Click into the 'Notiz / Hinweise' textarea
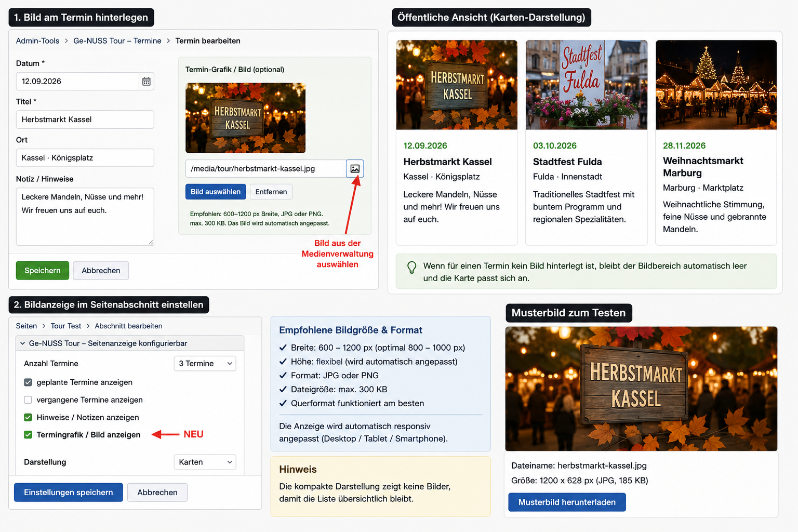 click(85, 217)
